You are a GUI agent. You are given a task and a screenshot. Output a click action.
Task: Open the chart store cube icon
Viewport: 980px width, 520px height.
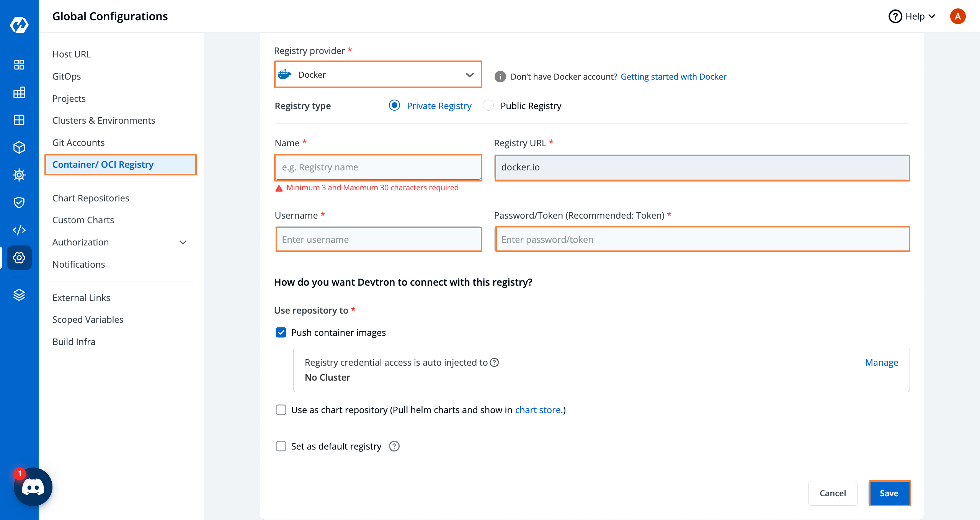point(19,147)
